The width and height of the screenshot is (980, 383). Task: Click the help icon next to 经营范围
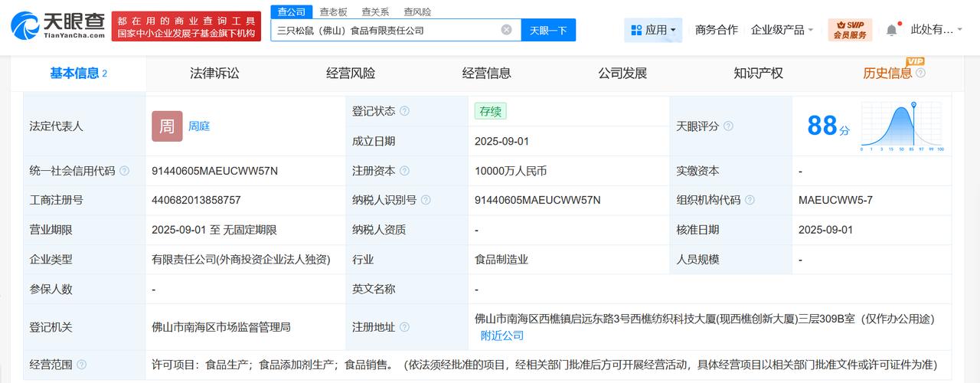[81, 365]
